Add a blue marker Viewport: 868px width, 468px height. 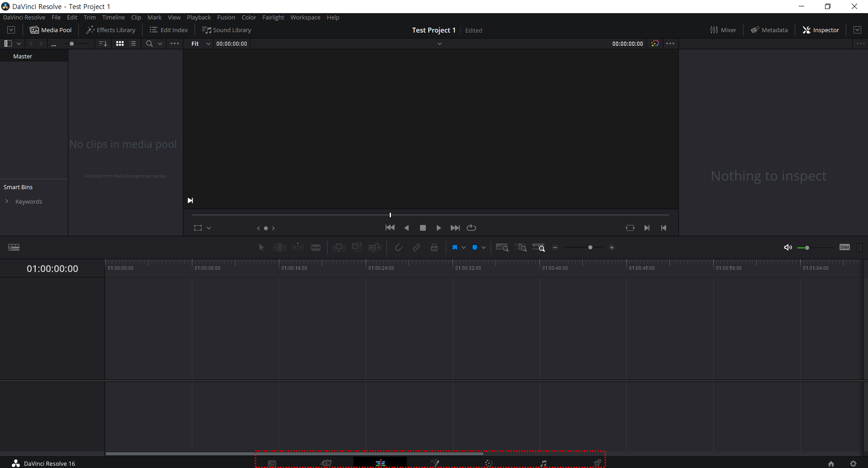[475, 248]
